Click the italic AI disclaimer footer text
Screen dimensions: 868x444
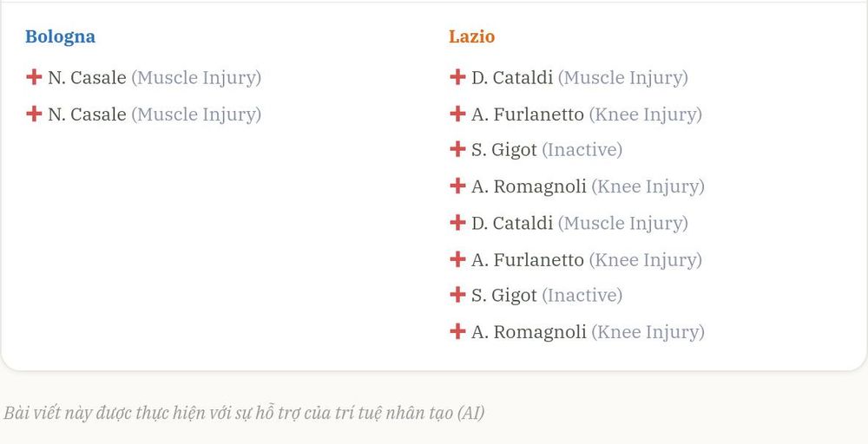coord(244,413)
